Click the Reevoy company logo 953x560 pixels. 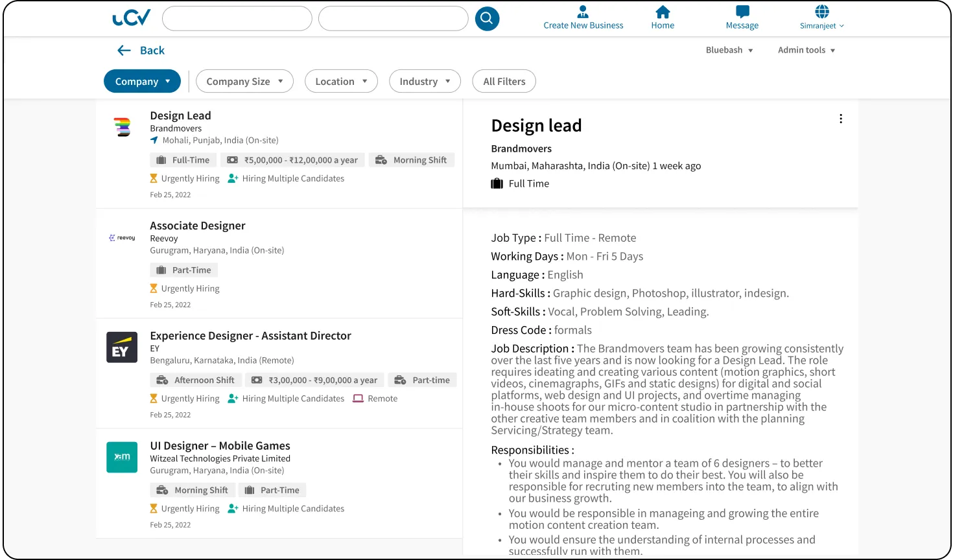click(122, 238)
